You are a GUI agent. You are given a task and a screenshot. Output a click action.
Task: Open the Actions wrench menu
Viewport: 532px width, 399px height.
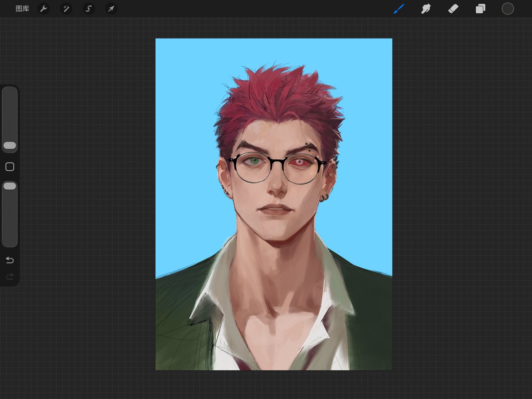click(43, 8)
